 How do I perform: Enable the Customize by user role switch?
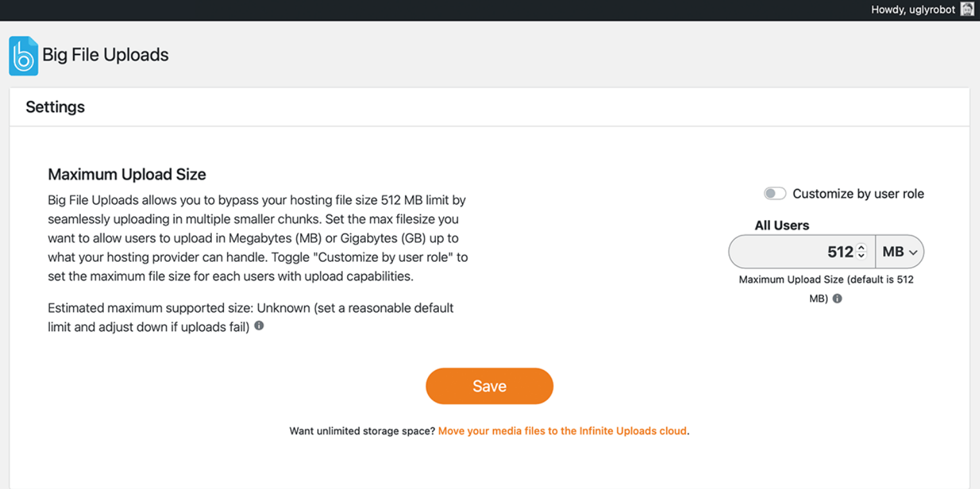coord(775,194)
